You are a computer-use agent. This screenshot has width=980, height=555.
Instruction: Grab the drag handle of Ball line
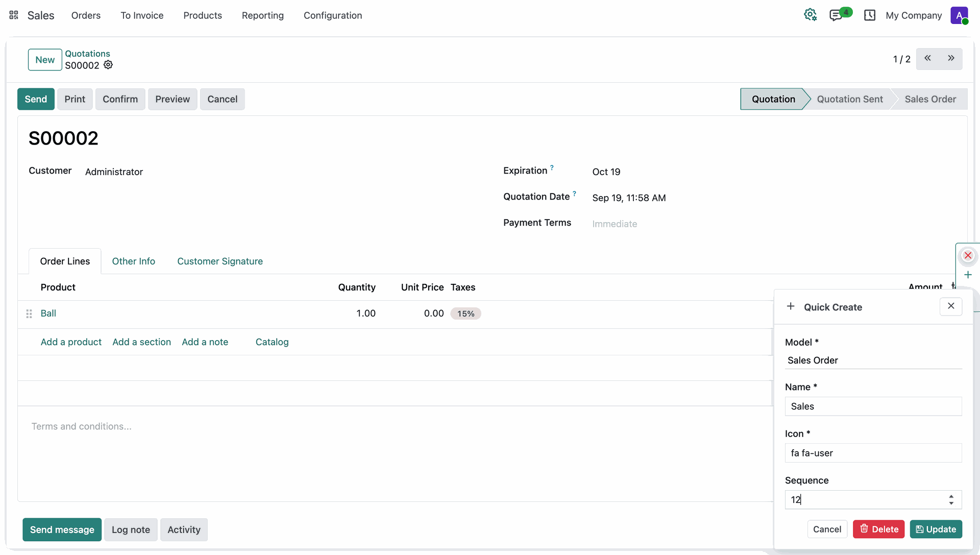pyautogui.click(x=29, y=313)
